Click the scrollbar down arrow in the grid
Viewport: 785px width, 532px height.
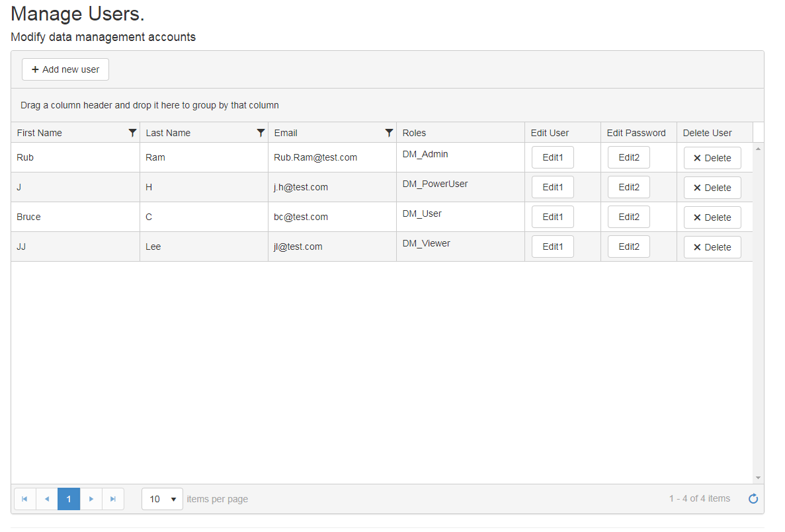click(x=758, y=478)
